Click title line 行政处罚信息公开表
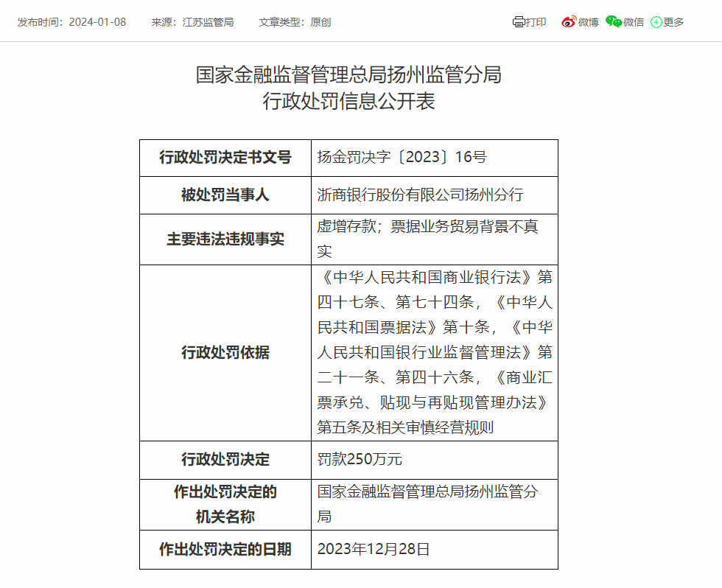Viewport: 722px width, 588px height. tap(348, 101)
